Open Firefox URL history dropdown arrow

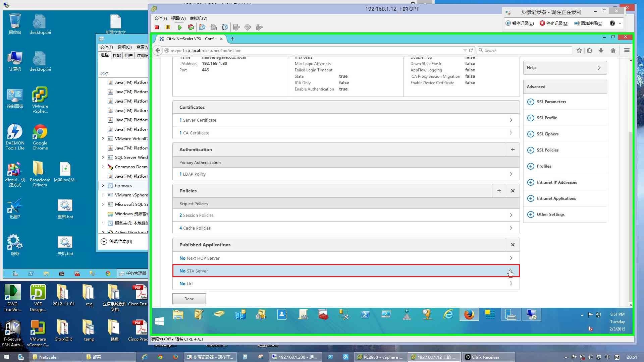click(465, 50)
